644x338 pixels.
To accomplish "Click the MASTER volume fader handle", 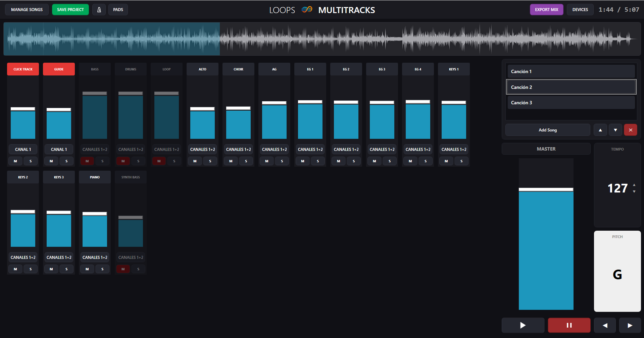I will [x=546, y=190].
